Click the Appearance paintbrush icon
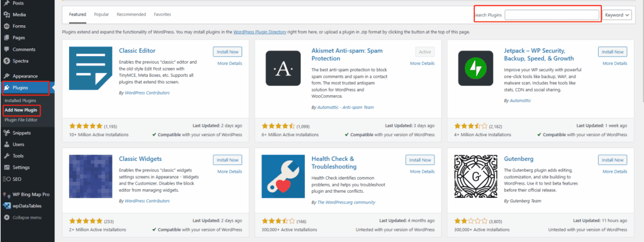 click(x=6, y=76)
